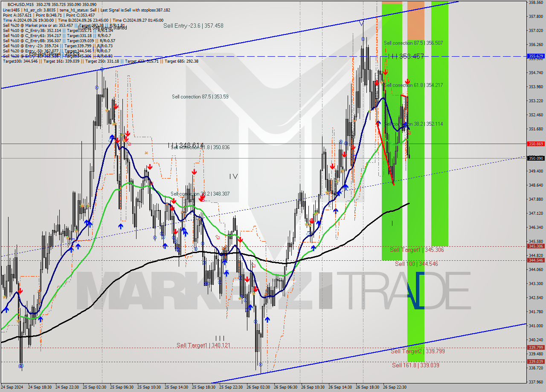Viewport: 546px width, 392px height.
Task: Select the 'Sell correction 38.2 | 352.114' label
Action: [x=413, y=124]
